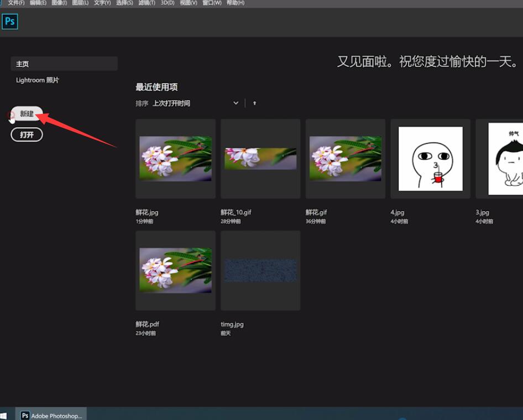Image resolution: width=523 pixels, height=420 pixels.
Task: Open the 视图(V) menu
Action: [189, 3]
